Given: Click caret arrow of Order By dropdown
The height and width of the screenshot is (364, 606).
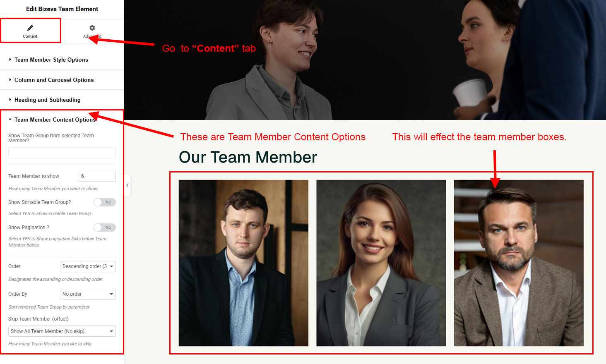Looking at the screenshot, I should click(x=111, y=294).
